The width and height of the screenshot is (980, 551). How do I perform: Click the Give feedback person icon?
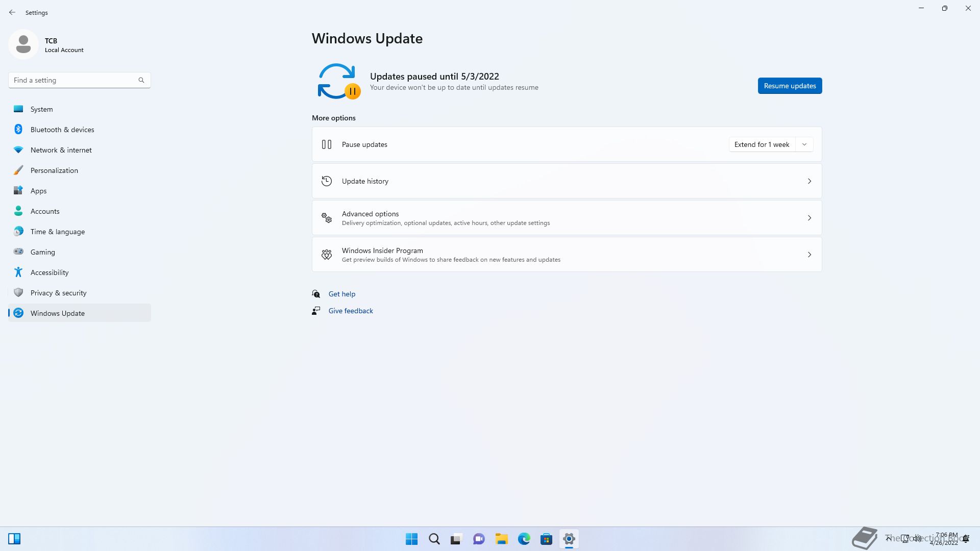316,311
